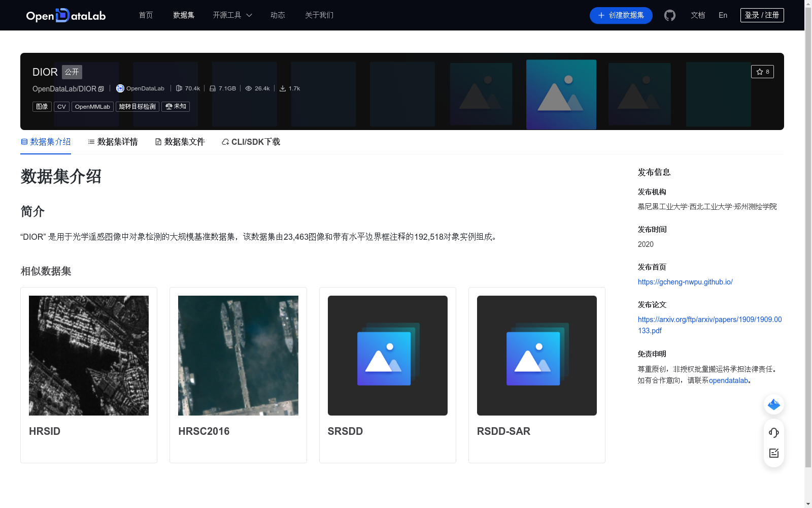The height and width of the screenshot is (508, 812).
Task: Open the blue floating assistant icon
Action: click(774, 404)
